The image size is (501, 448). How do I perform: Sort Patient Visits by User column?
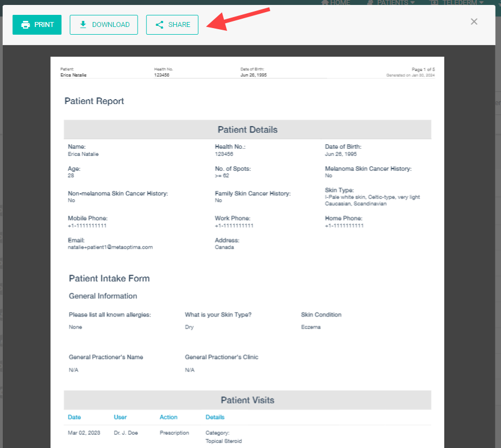click(x=120, y=417)
